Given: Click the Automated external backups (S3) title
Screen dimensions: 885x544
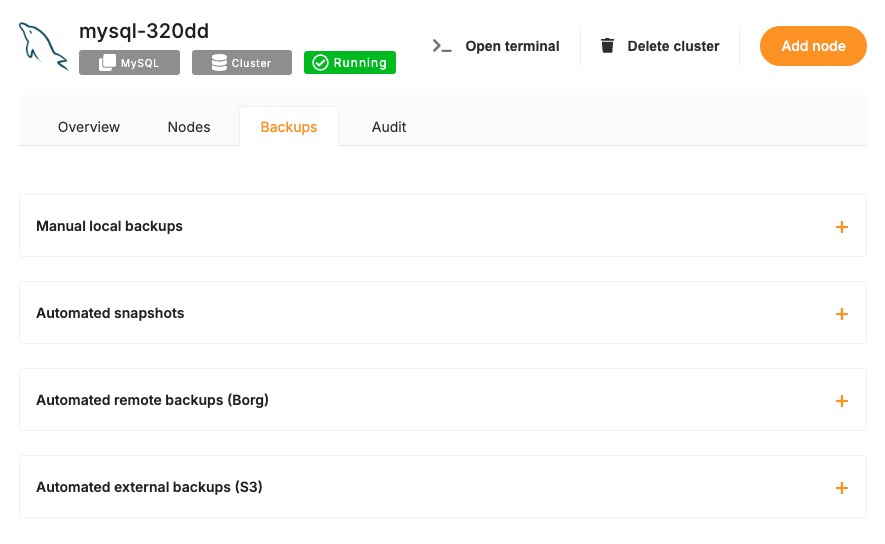Looking at the screenshot, I should (x=149, y=487).
